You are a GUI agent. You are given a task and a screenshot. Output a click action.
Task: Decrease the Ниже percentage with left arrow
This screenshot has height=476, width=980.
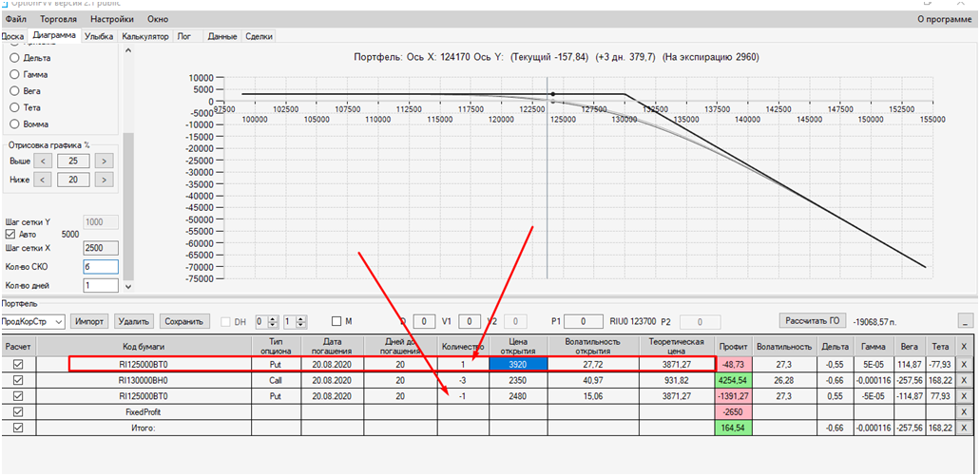coord(43,180)
